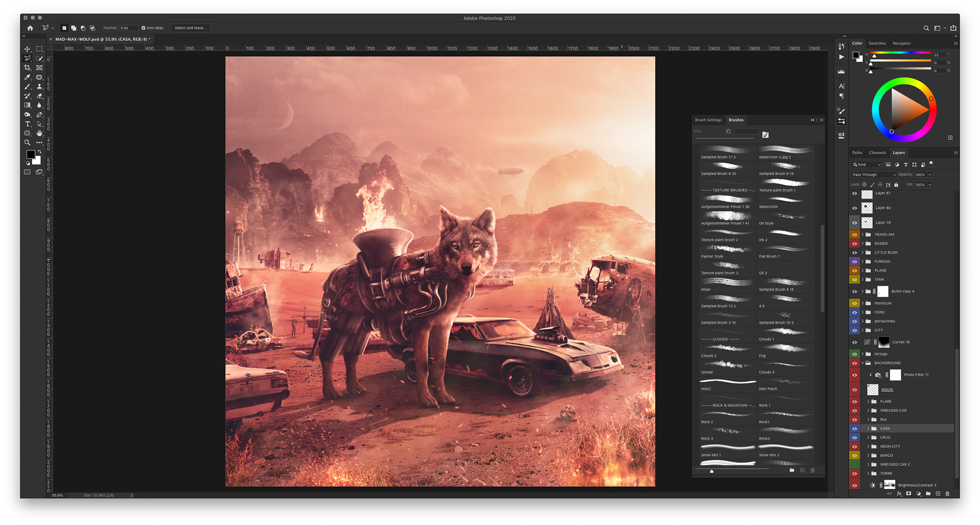
Task: Click the foreground color swatch in toolbar
Action: 31,155
